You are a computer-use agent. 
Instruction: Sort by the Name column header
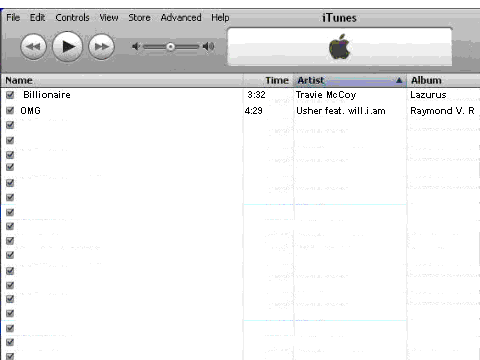pos(122,80)
